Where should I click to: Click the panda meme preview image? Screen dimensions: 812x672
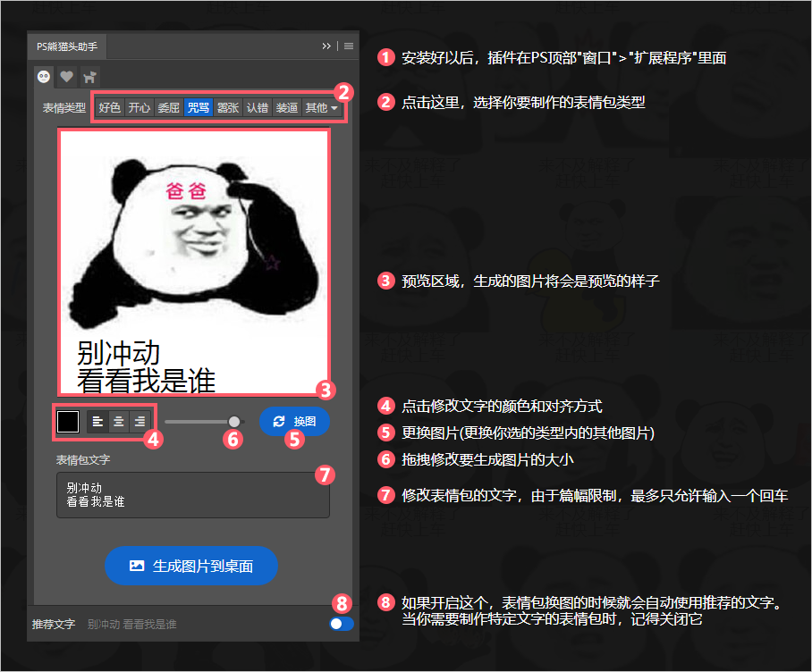point(194,263)
